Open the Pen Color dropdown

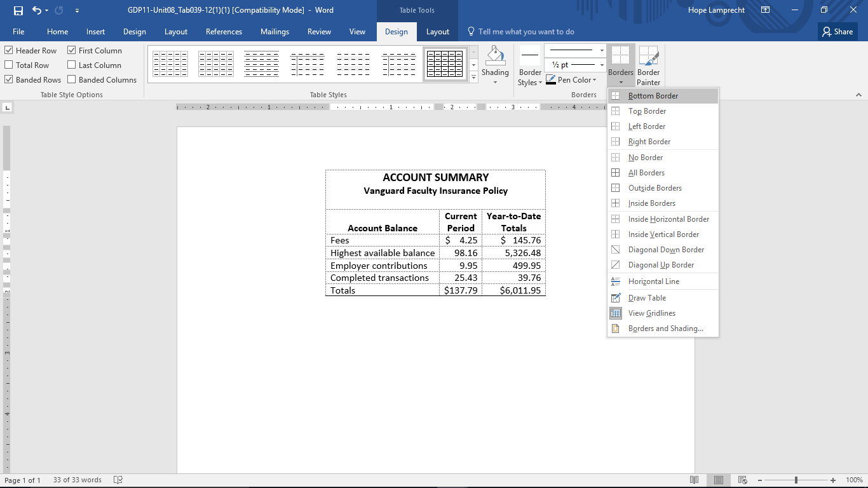click(x=573, y=79)
